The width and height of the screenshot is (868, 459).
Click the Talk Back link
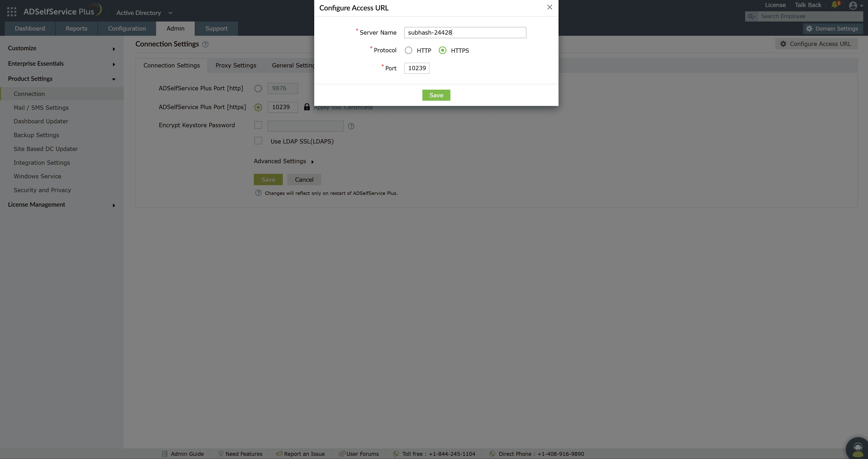[x=808, y=5]
